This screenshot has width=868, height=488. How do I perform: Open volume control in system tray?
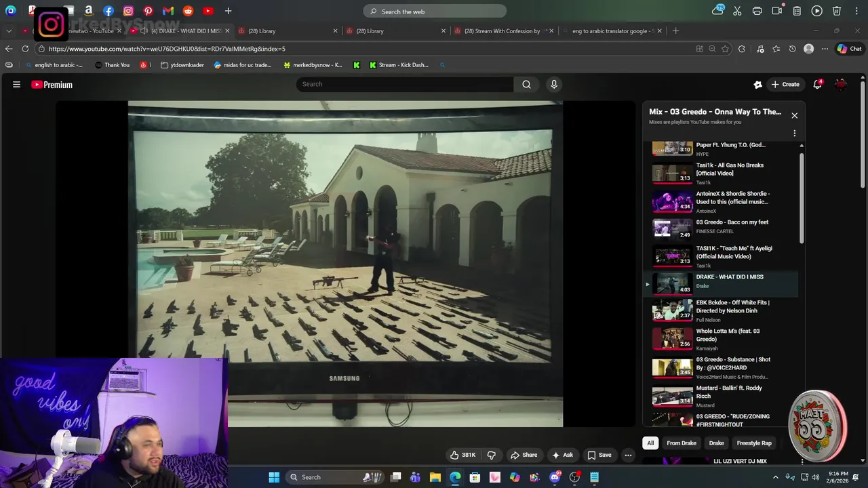816,477
